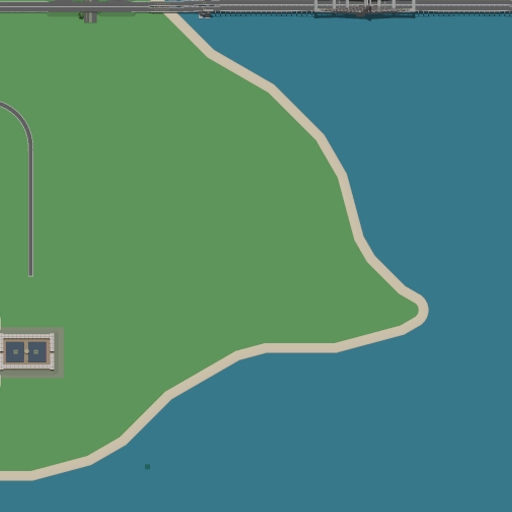Click the sandy path where it meets the top road
This screenshot has width=512, height=512.
(x=172, y=17)
